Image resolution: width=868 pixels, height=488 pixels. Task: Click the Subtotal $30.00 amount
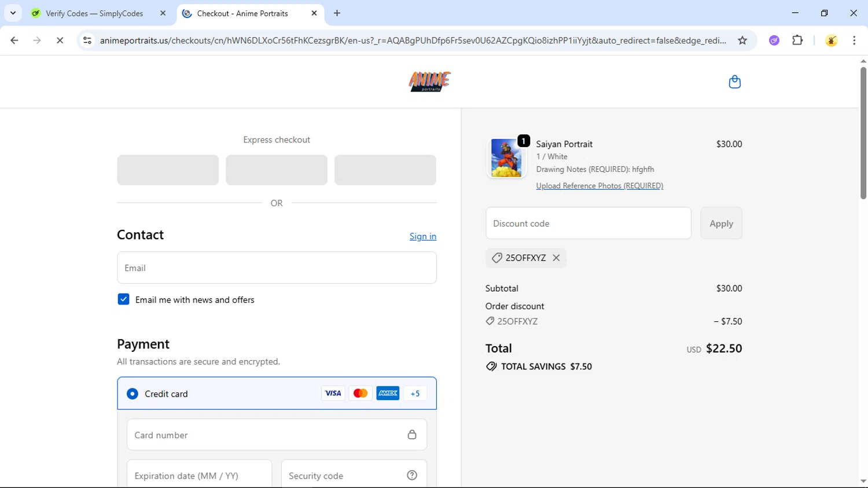click(729, 288)
